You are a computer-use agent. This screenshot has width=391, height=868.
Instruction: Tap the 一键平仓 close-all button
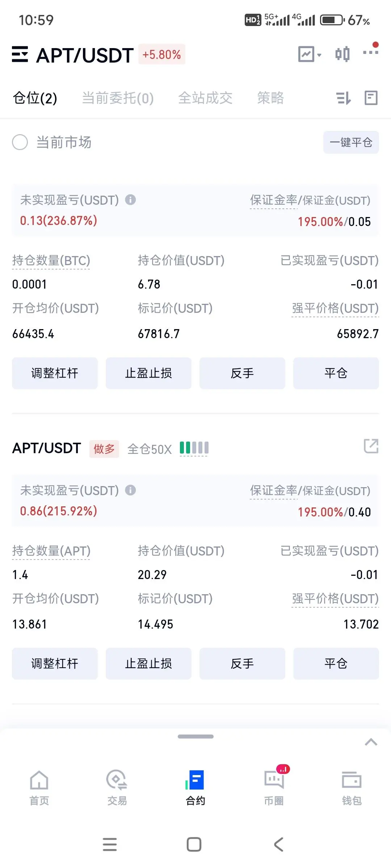pos(351,142)
